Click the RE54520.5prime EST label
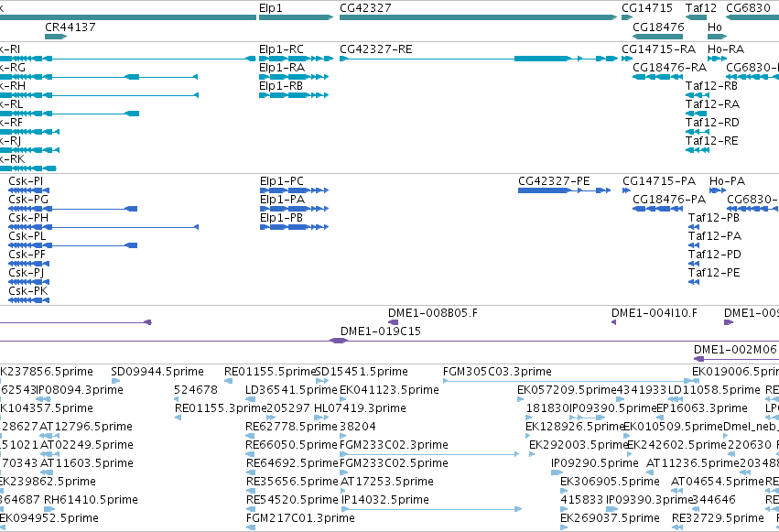Image resolution: width=779 pixels, height=532 pixels. pyautogui.click(x=292, y=500)
